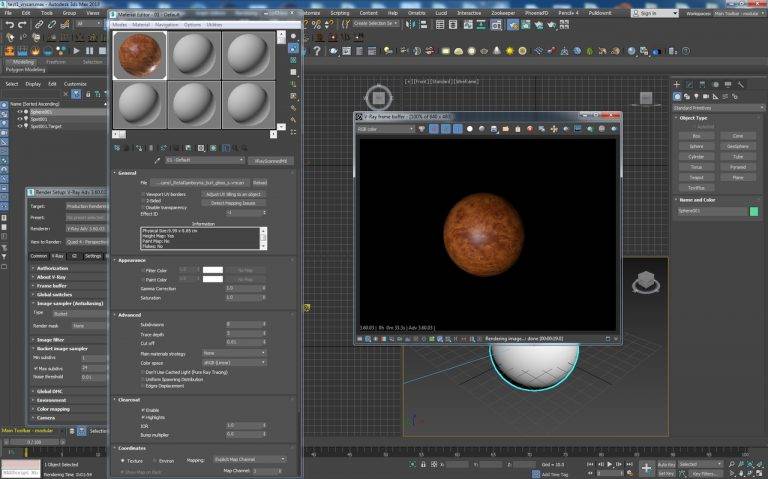Click the save image icon in V-Ray frame buffer

point(494,129)
